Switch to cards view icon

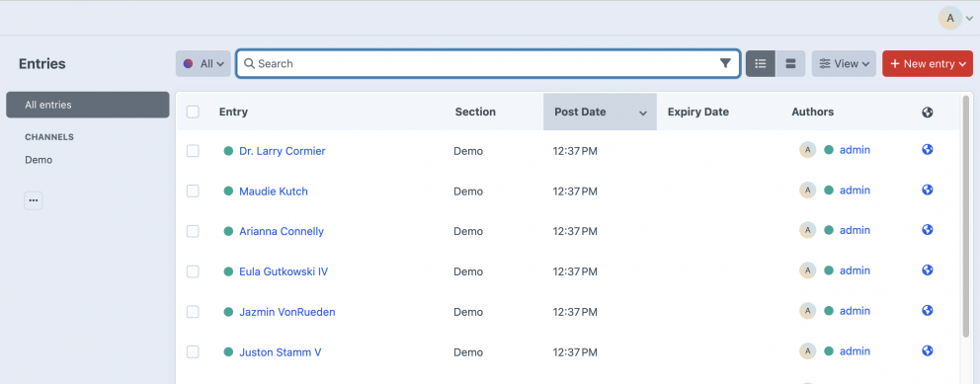tap(790, 64)
